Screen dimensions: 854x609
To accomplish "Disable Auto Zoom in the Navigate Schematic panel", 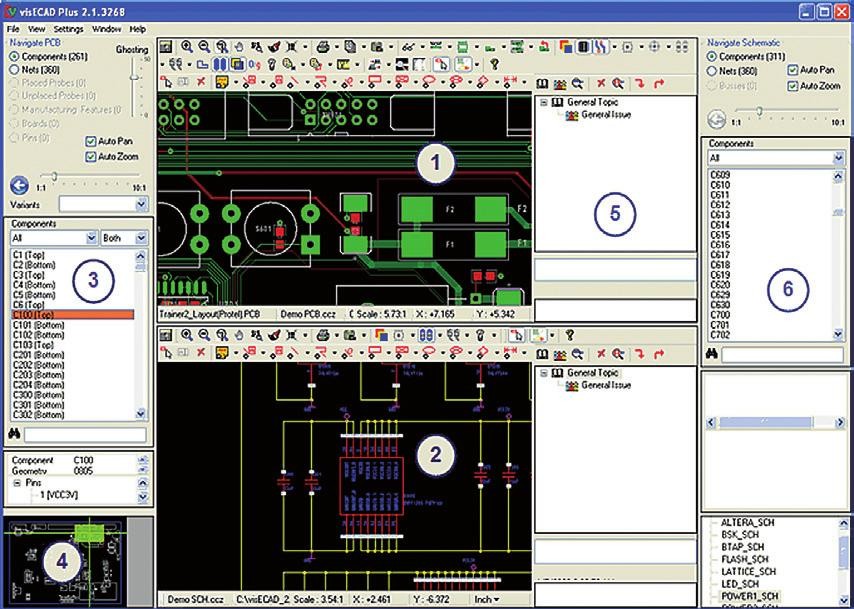I will point(792,85).
